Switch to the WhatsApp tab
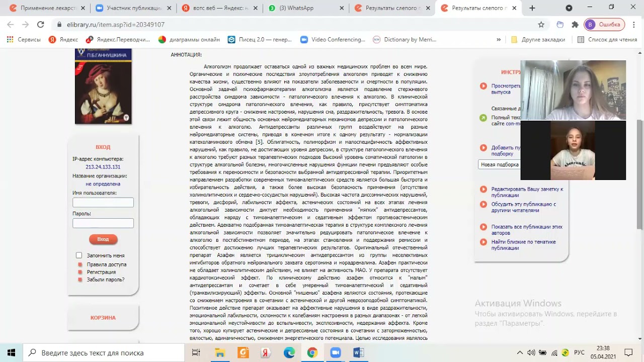The image size is (644, 362). point(302,8)
